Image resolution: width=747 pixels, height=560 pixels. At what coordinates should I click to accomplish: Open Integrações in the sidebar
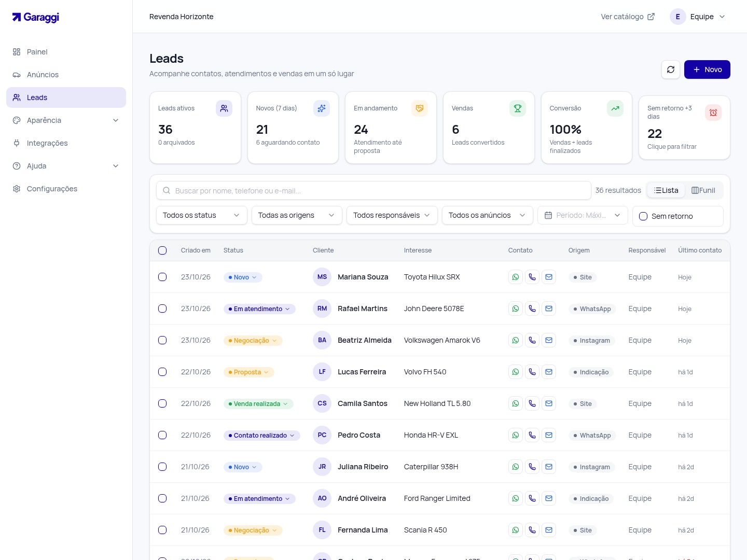[66, 143]
